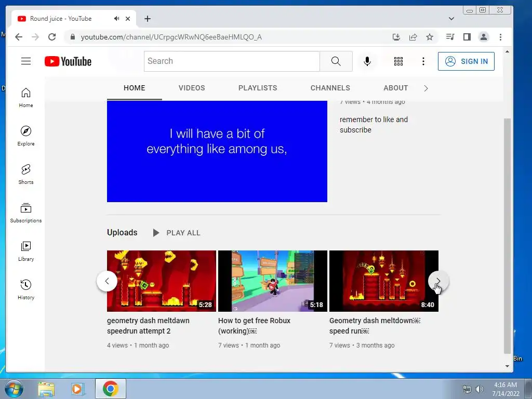Click the Chrome taskbar button
Image resolution: width=532 pixels, height=399 pixels.
tap(111, 389)
